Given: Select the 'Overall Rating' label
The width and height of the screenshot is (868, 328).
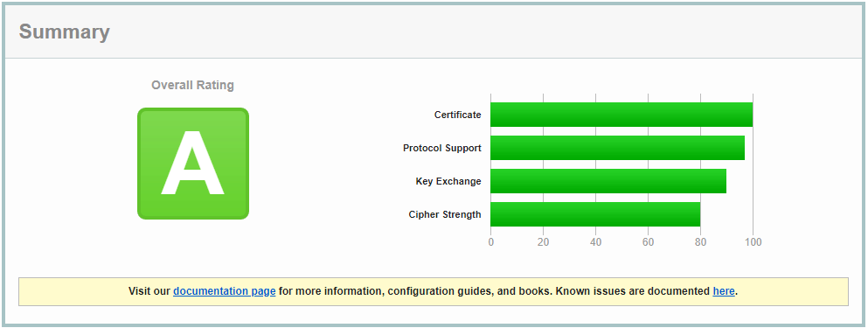Looking at the screenshot, I should [192, 86].
